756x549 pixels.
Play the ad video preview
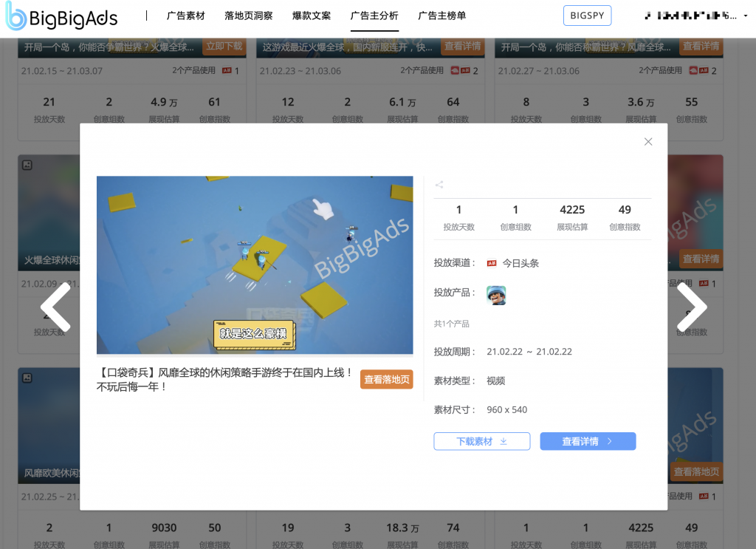coord(255,265)
